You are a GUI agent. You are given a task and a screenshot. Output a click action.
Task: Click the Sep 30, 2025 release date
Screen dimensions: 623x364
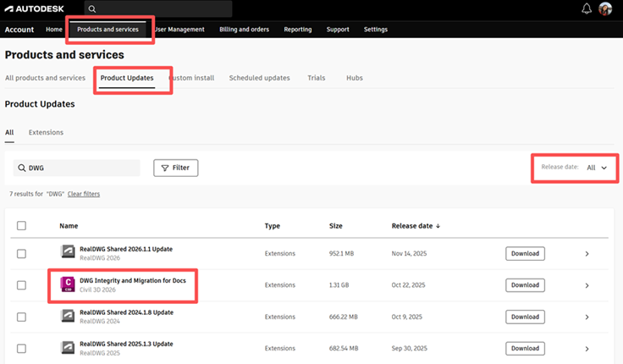[x=409, y=349]
